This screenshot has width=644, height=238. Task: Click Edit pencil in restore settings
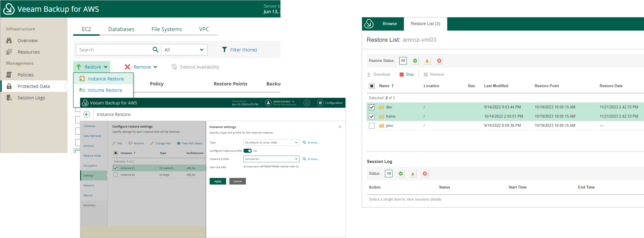tap(117, 143)
